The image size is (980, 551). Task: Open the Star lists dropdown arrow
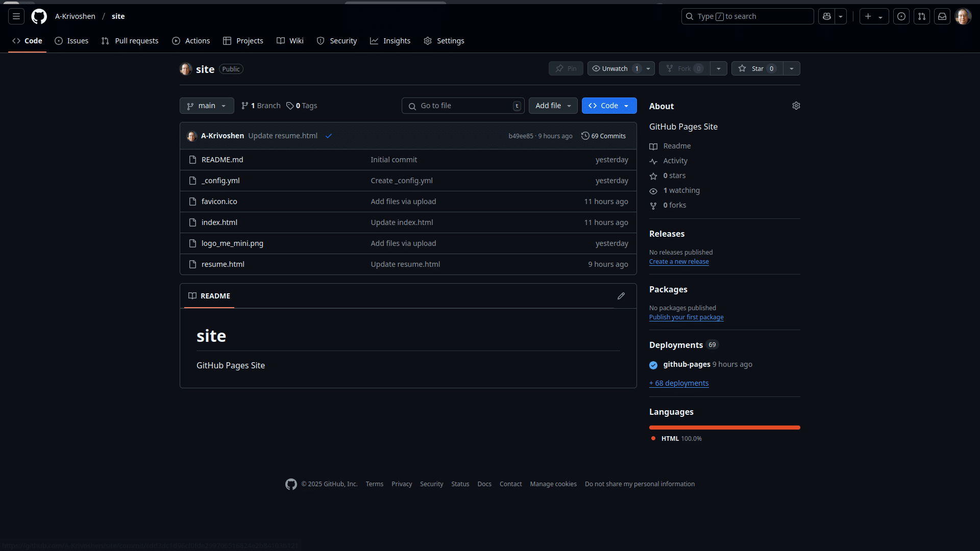click(792, 68)
